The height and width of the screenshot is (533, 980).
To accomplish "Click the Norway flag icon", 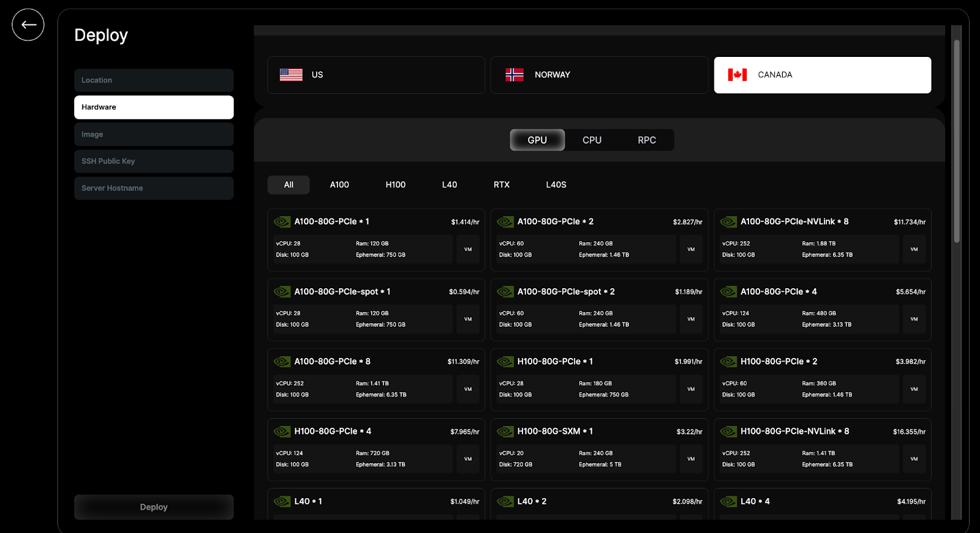I will (x=514, y=75).
